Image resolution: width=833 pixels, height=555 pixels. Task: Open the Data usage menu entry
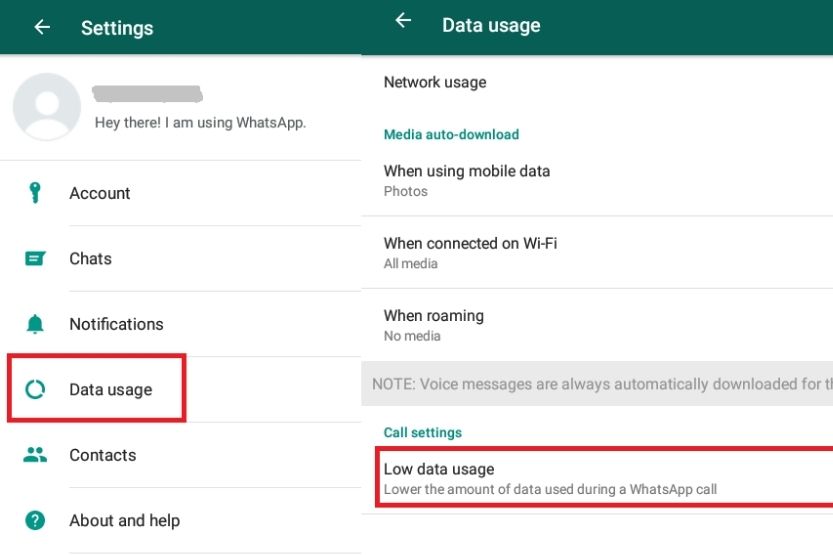181,389
